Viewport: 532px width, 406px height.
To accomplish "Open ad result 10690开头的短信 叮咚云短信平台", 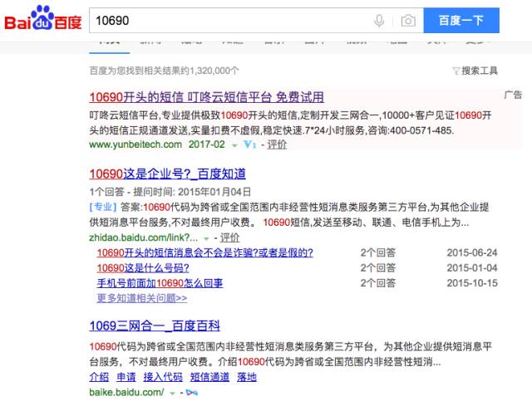I will 206,97.
